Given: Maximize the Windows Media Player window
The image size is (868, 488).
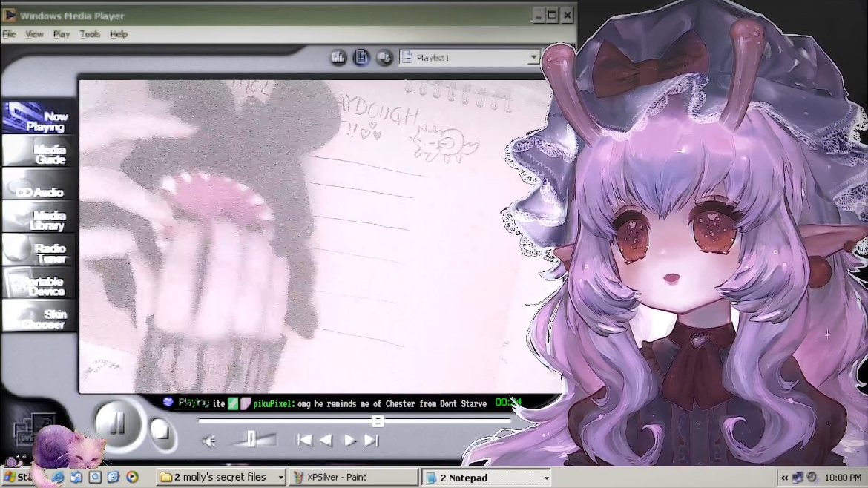Looking at the screenshot, I should tap(552, 16).
